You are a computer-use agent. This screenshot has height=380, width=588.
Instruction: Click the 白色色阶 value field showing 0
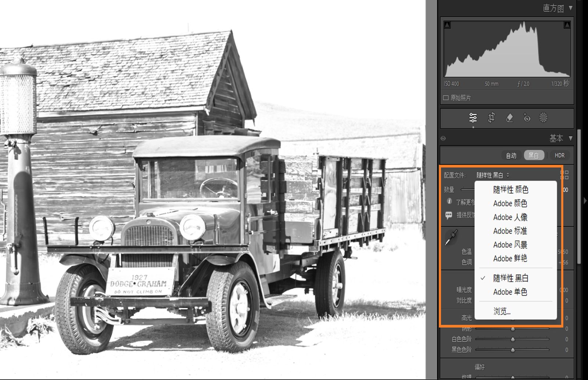tap(566, 339)
